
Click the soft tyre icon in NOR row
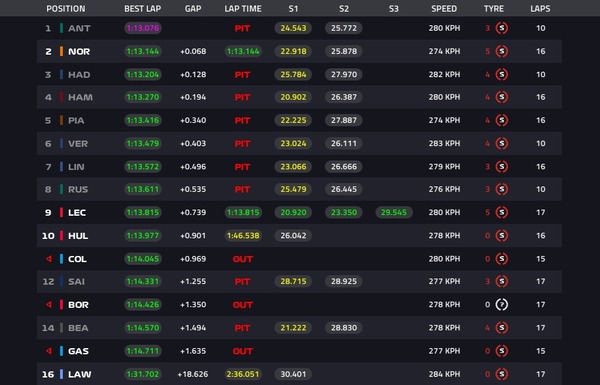[x=502, y=51]
